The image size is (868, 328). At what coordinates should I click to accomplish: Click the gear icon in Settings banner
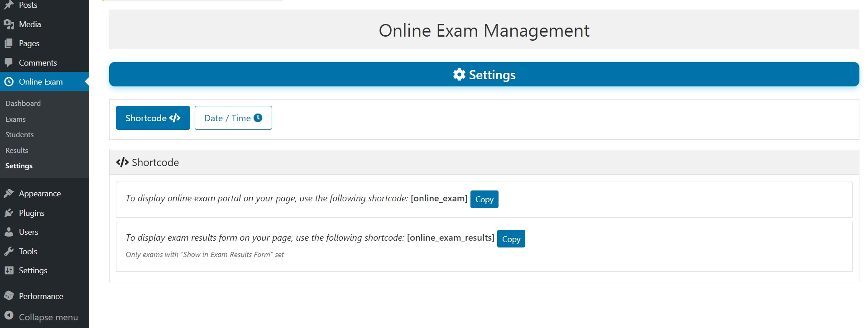[x=459, y=75]
